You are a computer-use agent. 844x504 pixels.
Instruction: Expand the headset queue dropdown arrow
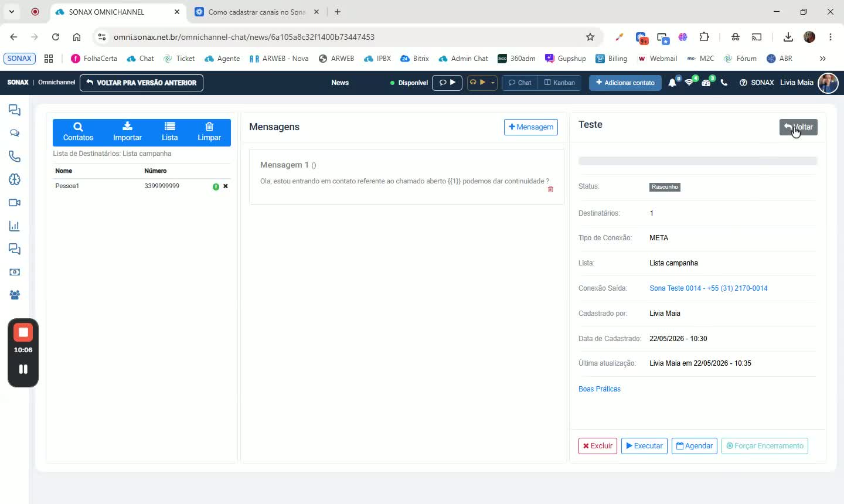[493, 83]
